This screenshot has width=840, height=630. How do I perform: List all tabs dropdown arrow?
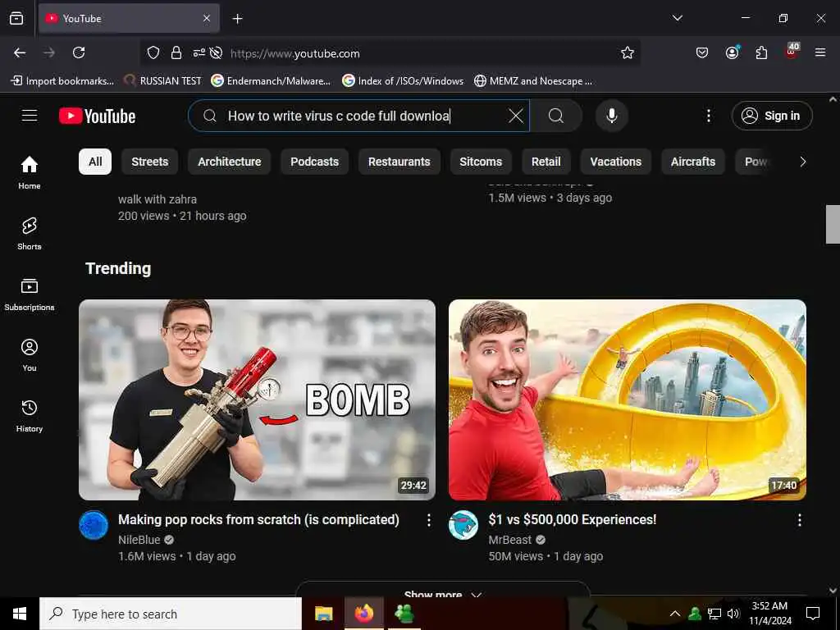(677, 18)
